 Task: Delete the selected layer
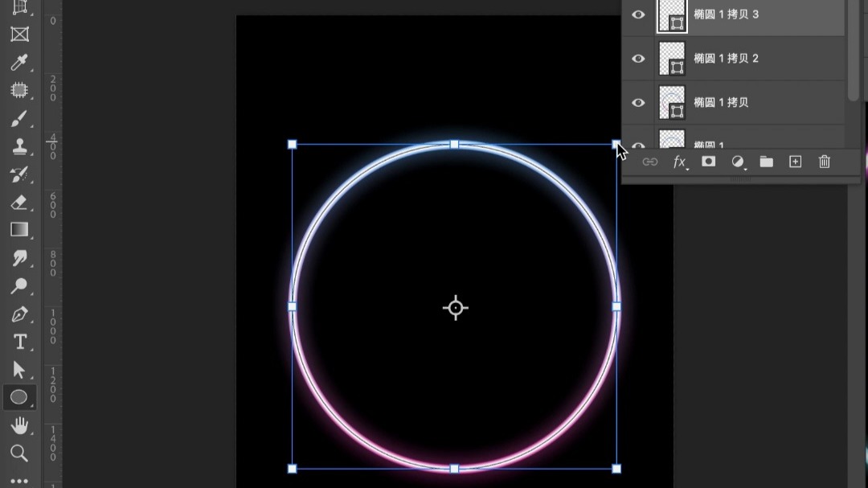pos(825,162)
